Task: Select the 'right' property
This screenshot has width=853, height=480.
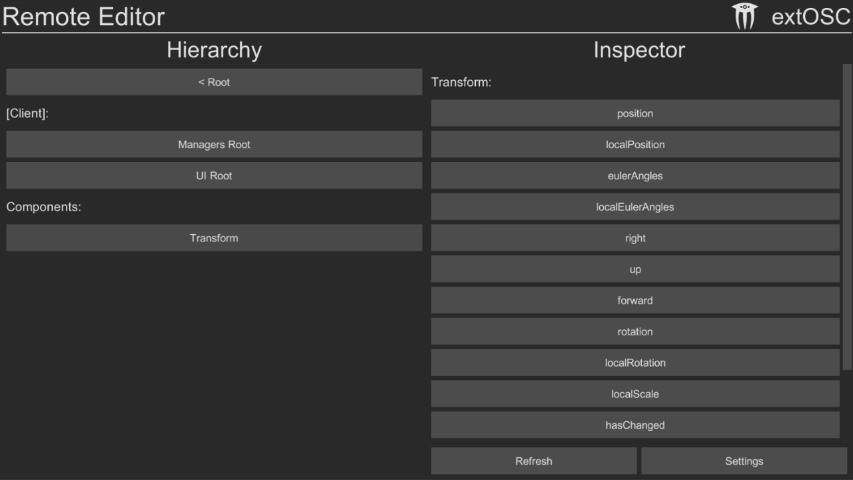Action: pos(635,238)
